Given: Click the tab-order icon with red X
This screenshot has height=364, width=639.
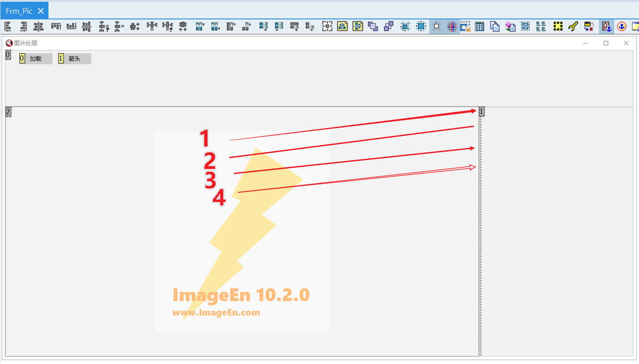Looking at the screenshot, I should [589, 27].
